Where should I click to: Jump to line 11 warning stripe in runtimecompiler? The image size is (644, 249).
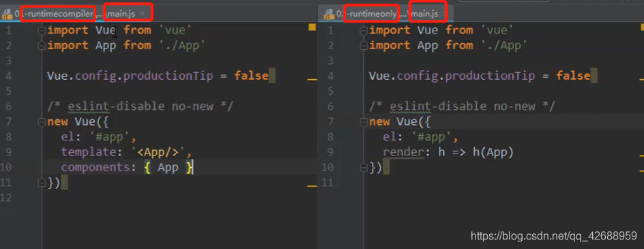312,186
